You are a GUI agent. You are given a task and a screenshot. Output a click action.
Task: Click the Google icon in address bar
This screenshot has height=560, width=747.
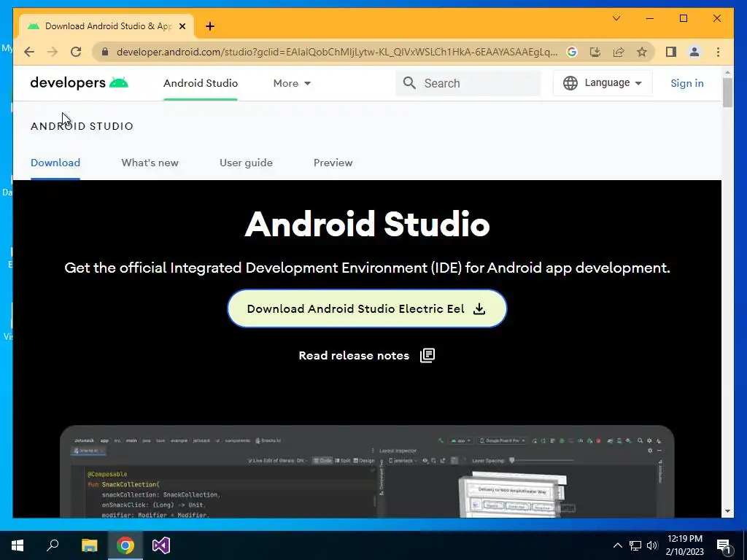click(x=572, y=52)
